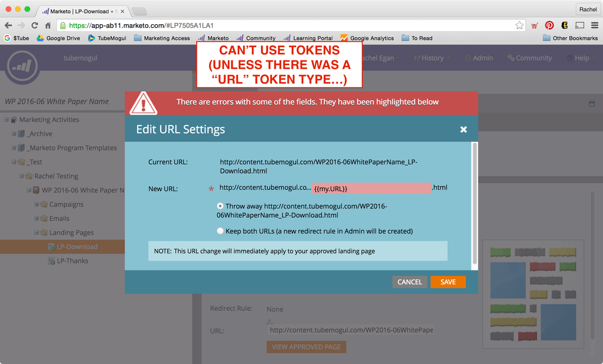Viewport: 603px width, 364px height.
Task: Click the SAVE button
Action: coord(448,282)
